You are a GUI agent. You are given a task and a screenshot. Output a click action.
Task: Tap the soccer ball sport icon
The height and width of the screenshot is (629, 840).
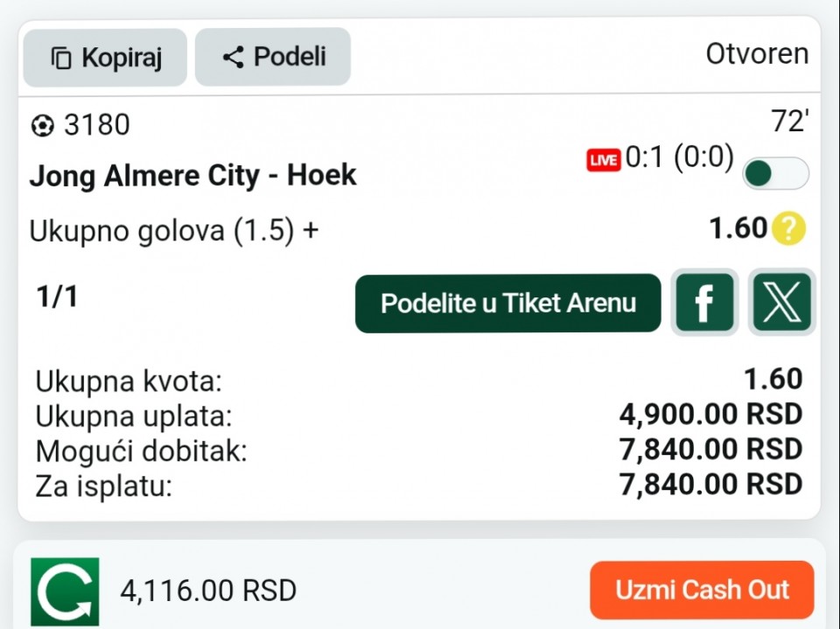(x=41, y=126)
